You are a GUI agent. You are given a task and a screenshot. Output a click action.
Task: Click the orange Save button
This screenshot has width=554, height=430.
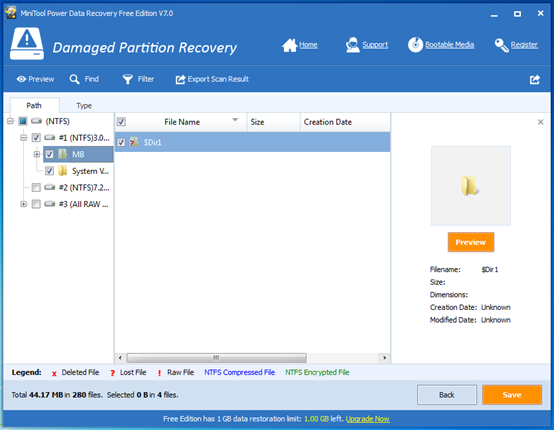512,395
